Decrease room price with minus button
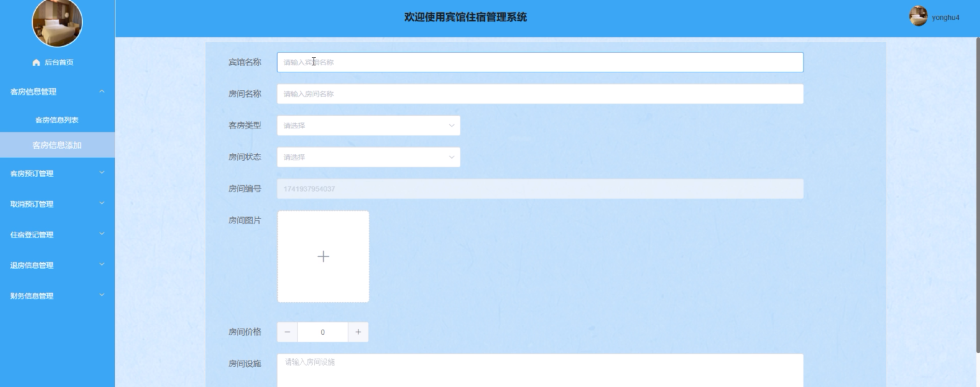 tap(287, 332)
